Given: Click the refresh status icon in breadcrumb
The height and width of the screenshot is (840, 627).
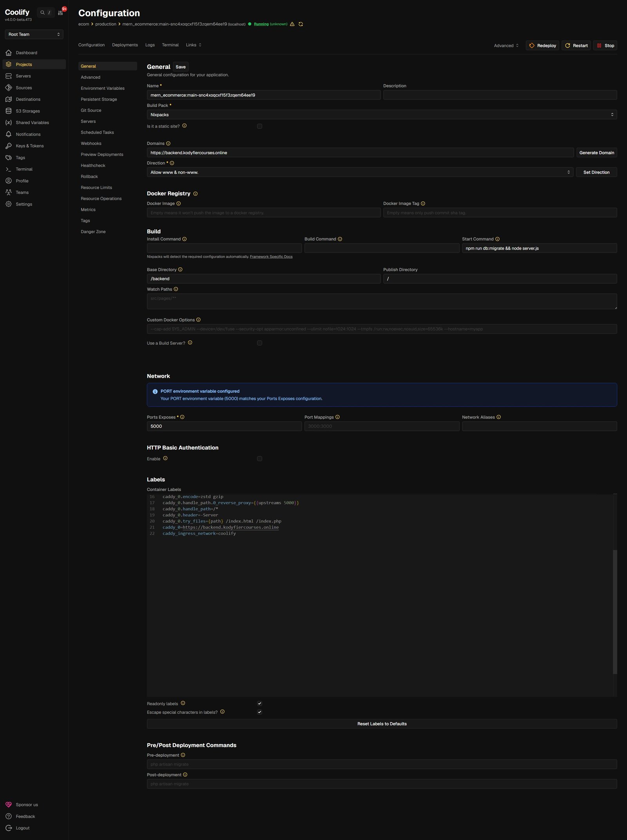Looking at the screenshot, I should tap(301, 24).
